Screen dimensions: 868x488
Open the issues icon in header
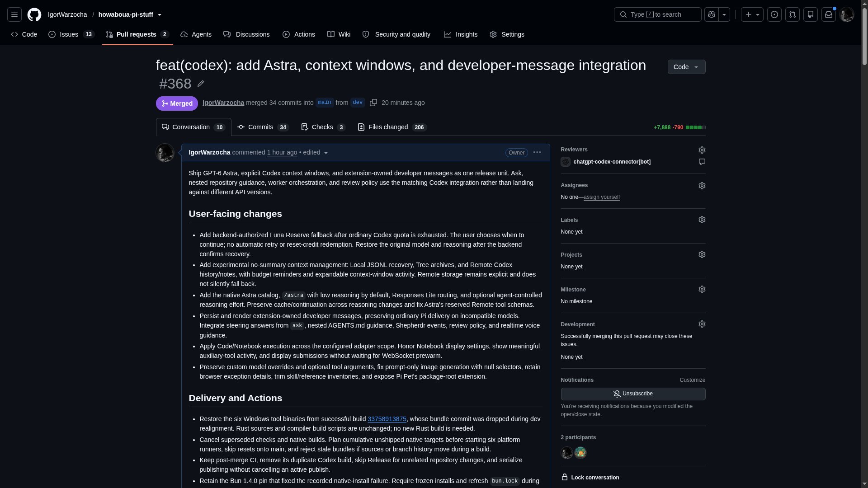(x=774, y=14)
